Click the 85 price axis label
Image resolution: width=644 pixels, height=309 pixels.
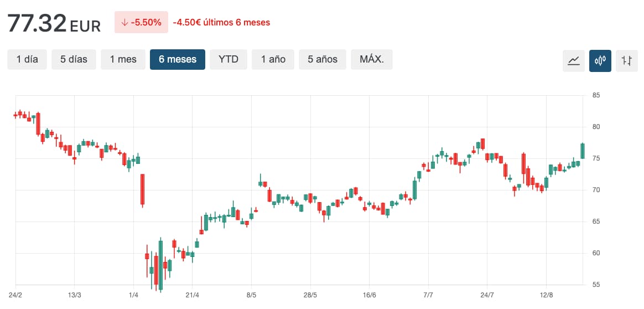[x=596, y=95]
